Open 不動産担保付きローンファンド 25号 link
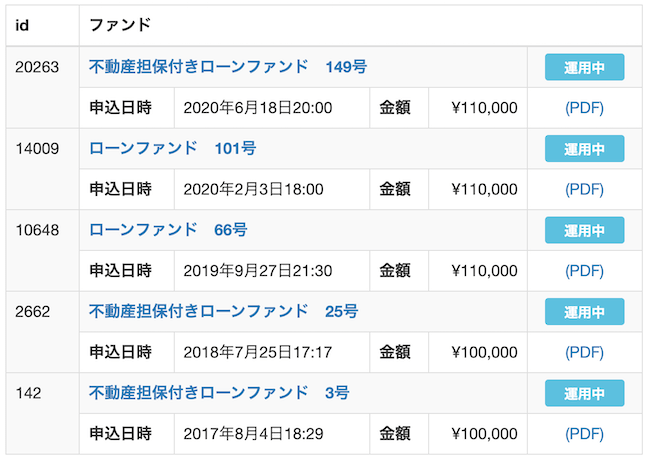 coord(223,311)
